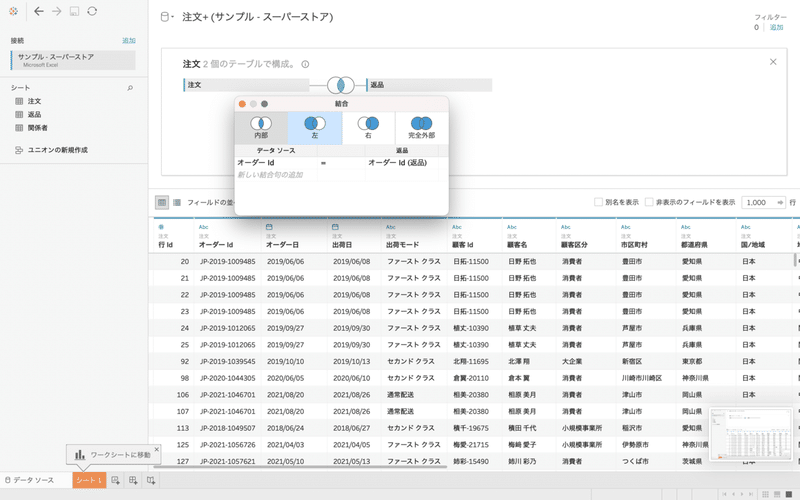Toggle the 非表示のフィールドを表示 checkbox
The width and height of the screenshot is (800, 500).
pyautogui.click(x=648, y=202)
